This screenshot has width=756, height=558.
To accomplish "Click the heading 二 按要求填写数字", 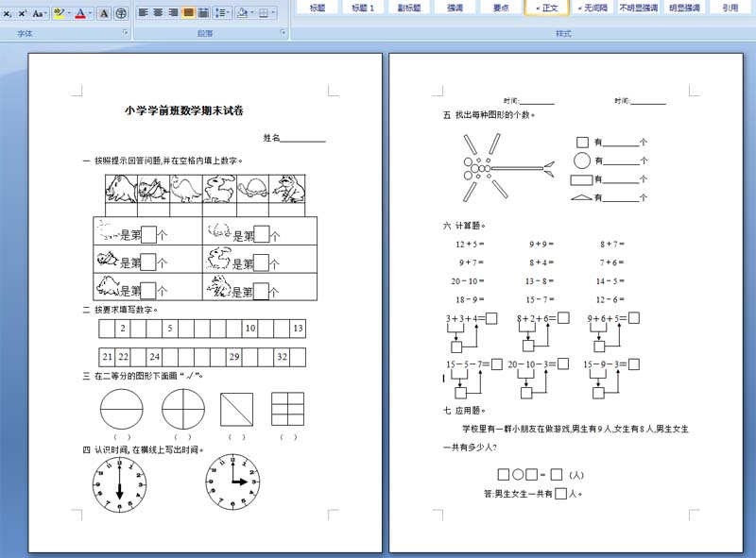I will pos(120,310).
